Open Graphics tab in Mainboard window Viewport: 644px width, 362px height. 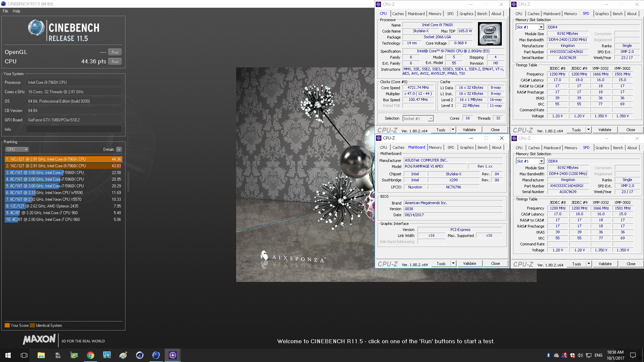coord(467,147)
